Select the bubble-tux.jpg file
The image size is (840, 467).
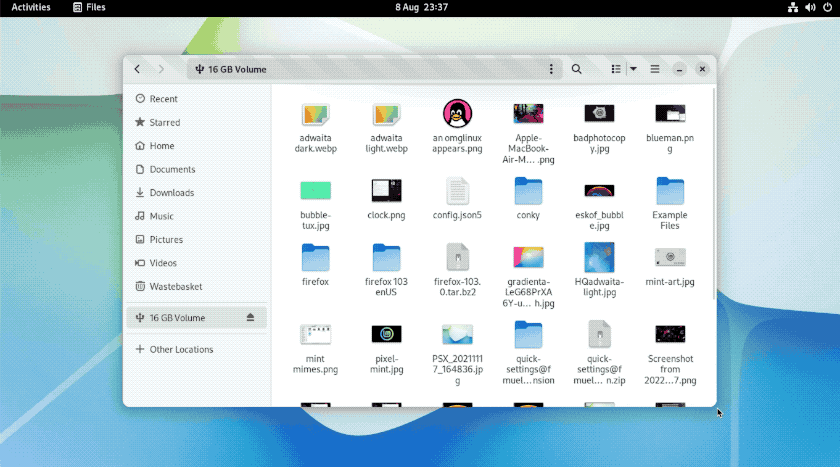pos(316,205)
